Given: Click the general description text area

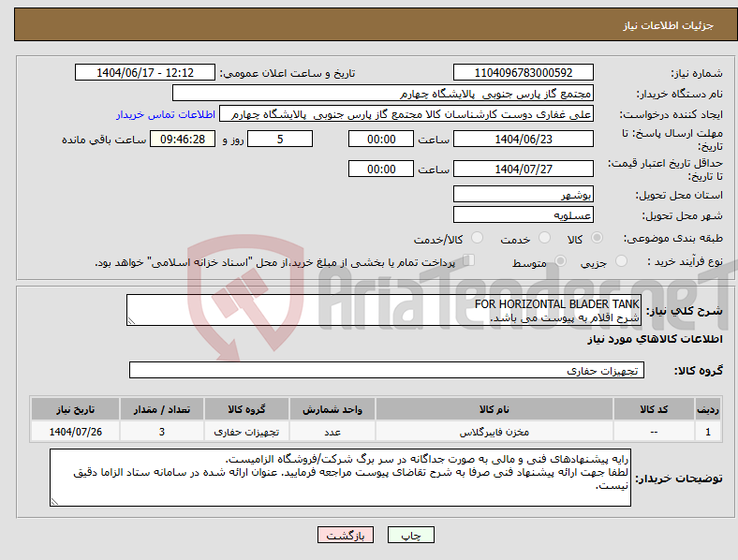Looking at the screenshot, I should click(x=384, y=310).
